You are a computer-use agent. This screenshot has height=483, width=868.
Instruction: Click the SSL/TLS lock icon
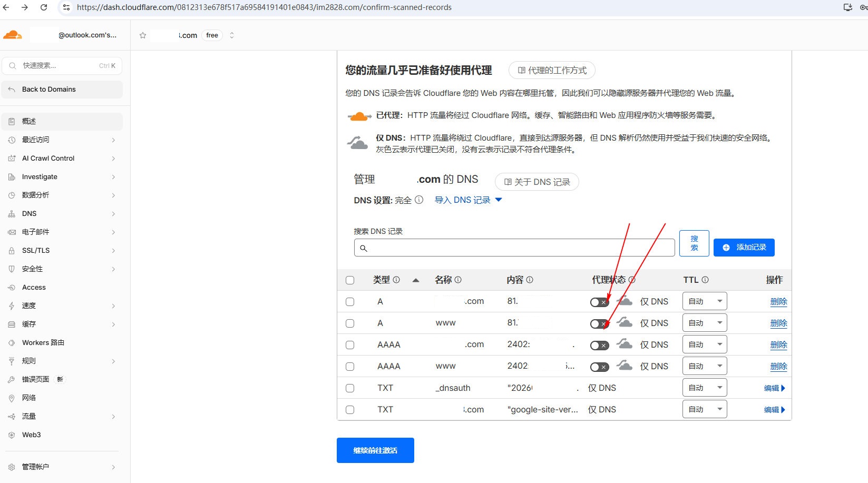point(12,251)
